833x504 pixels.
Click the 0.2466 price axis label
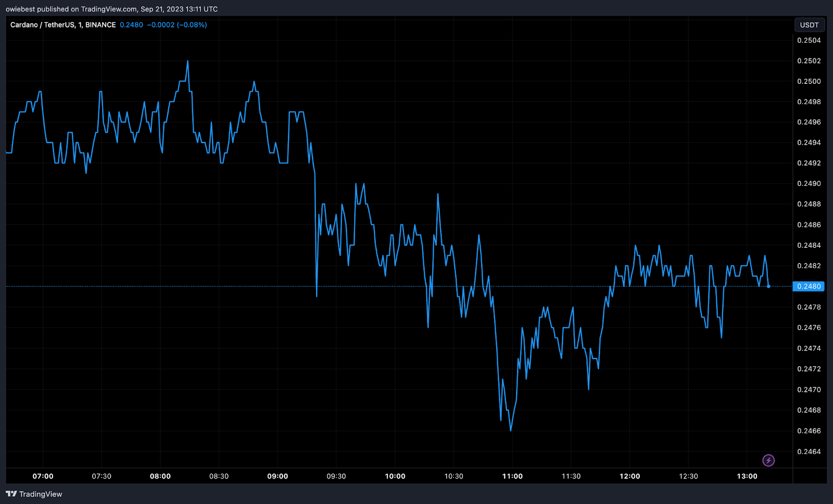[x=809, y=431]
